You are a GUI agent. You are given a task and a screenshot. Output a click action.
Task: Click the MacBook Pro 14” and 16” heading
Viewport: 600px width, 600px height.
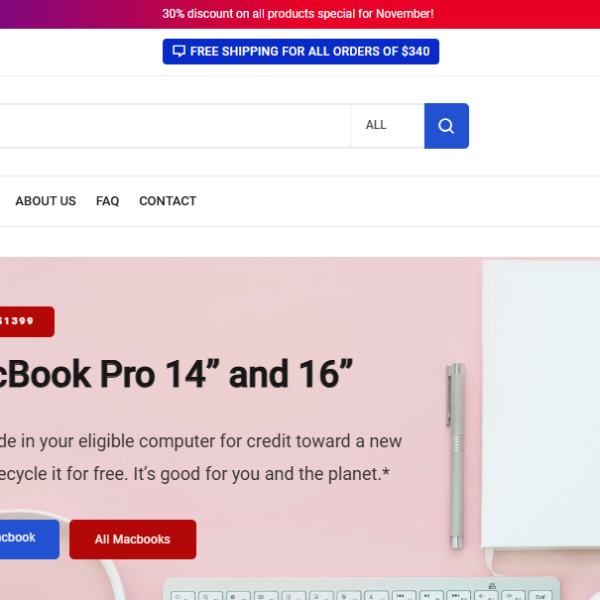(x=176, y=374)
